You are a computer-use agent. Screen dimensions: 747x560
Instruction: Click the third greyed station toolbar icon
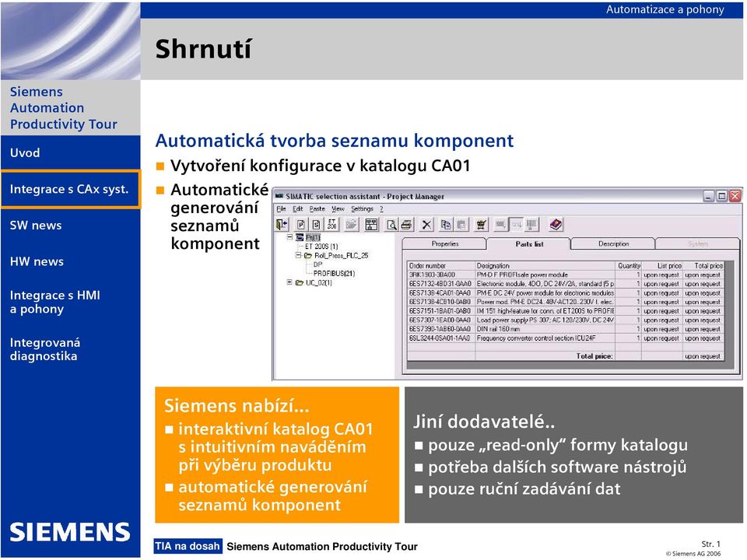tap(531, 224)
